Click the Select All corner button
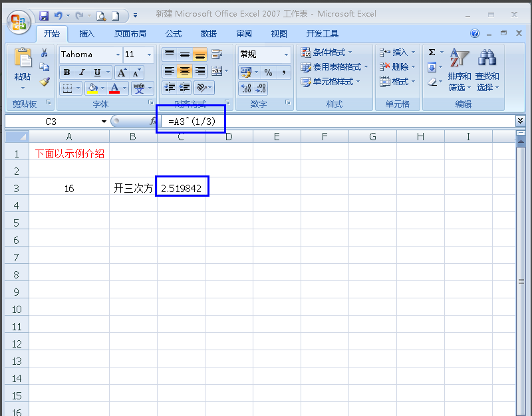 click(x=17, y=137)
